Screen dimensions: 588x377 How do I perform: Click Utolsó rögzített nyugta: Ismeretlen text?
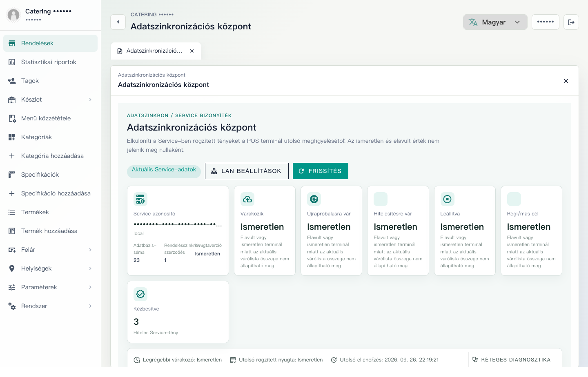point(281,360)
